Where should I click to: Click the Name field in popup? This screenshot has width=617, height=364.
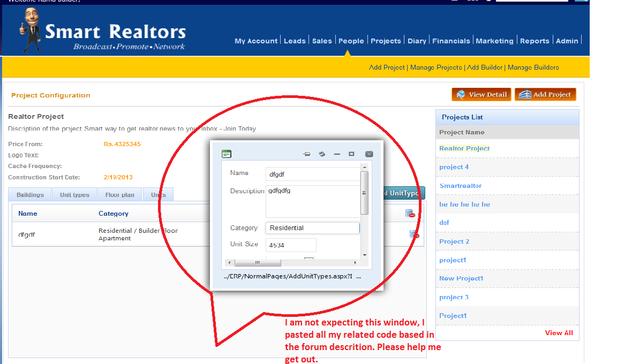(x=312, y=174)
